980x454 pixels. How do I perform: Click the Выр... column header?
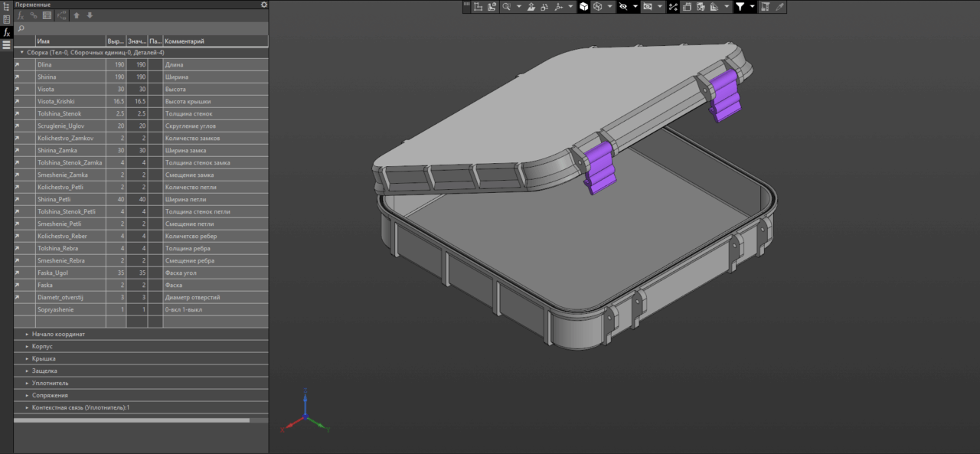pyautogui.click(x=116, y=41)
